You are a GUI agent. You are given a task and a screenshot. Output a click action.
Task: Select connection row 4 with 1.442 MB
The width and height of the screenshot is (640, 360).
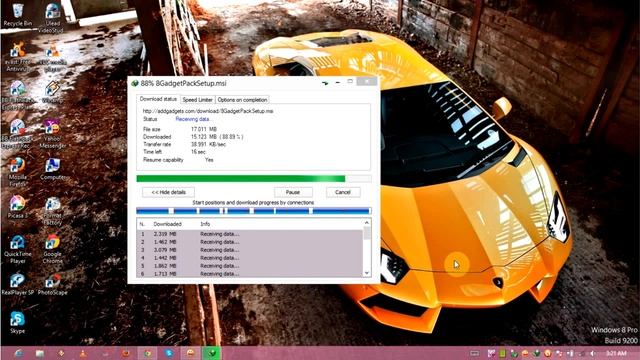[249, 258]
